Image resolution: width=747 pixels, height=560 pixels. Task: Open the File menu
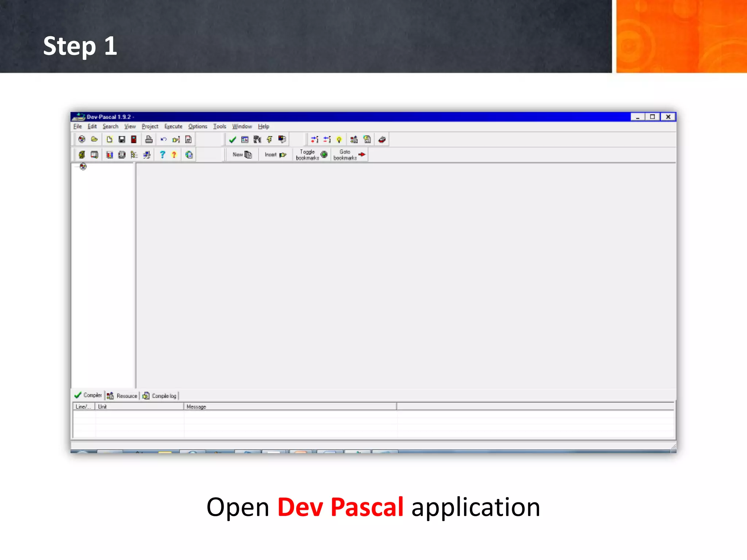click(78, 127)
